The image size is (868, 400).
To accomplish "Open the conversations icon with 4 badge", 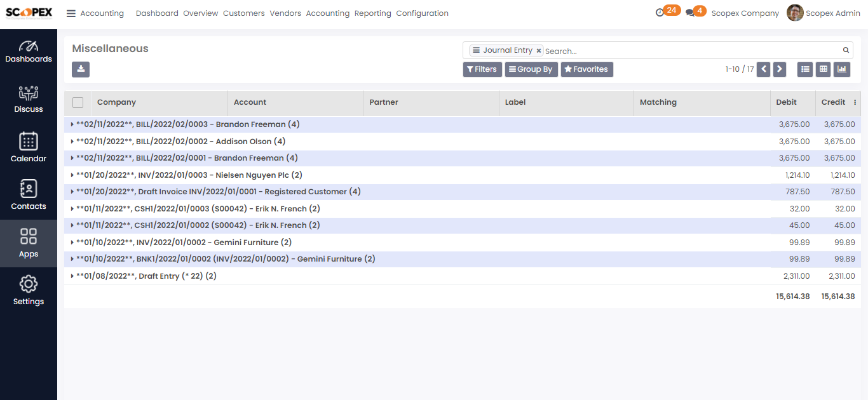I will pyautogui.click(x=696, y=11).
